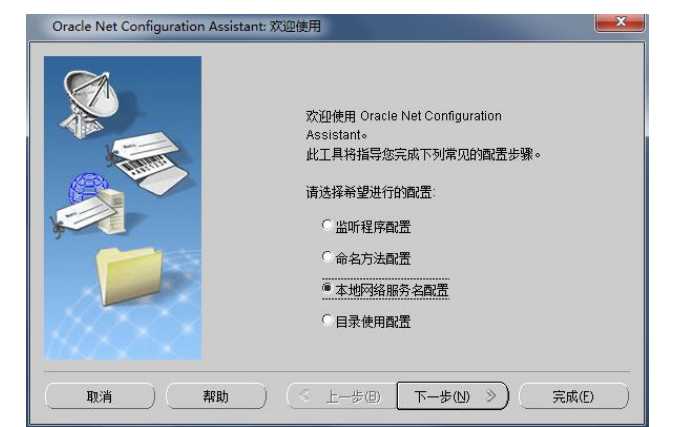Image resolution: width=690 pixels, height=427 pixels.
Task: Click the yellow folder icon in banner
Action: tap(128, 276)
